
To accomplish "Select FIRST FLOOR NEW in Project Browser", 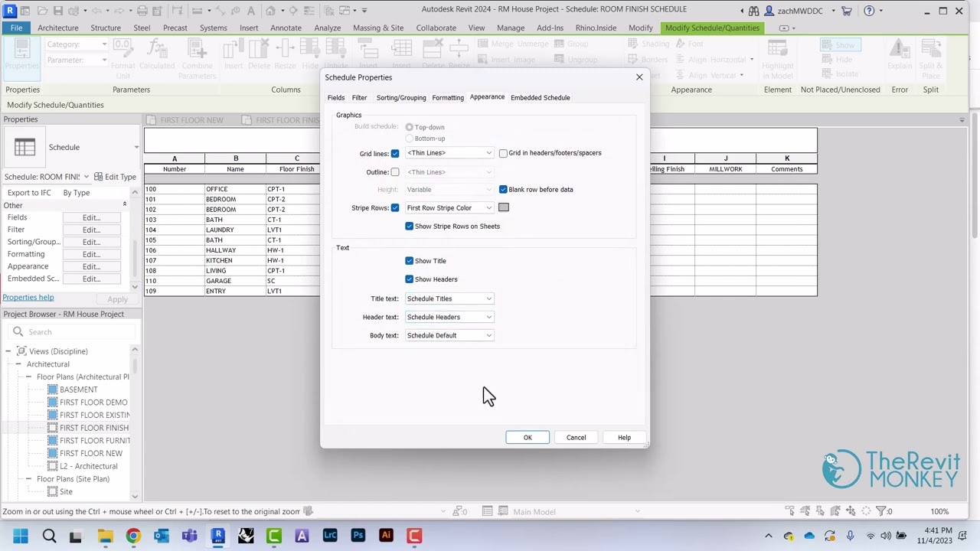I will click(90, 453).
